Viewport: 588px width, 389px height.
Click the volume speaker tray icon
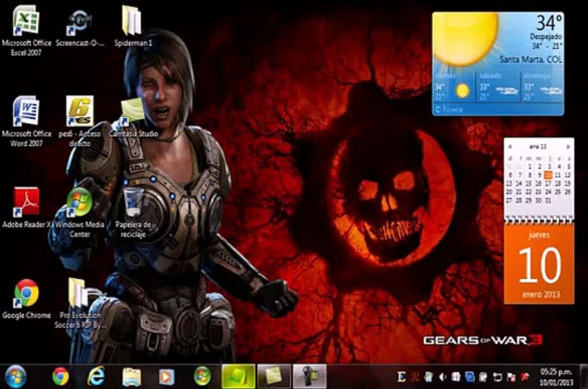click(443, 377)
